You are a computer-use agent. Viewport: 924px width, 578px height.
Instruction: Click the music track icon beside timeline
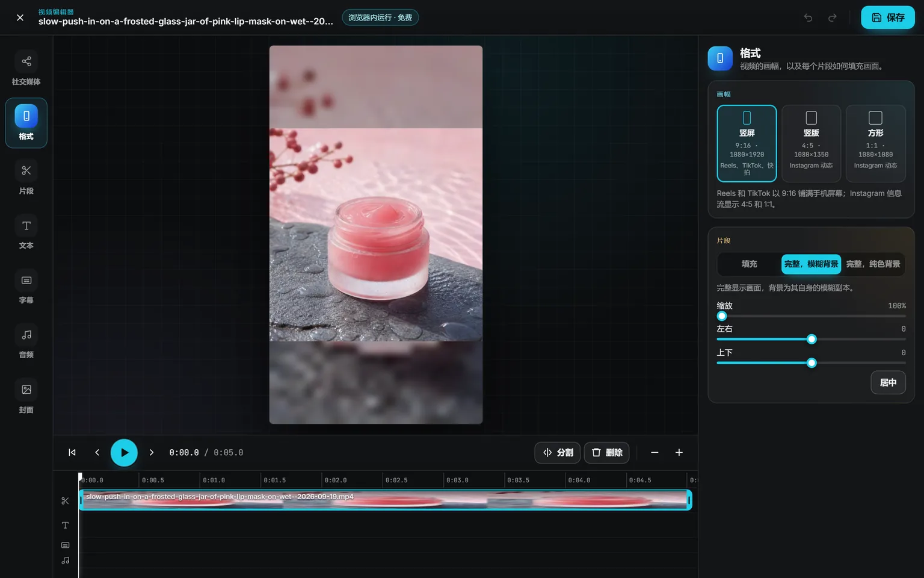click(x=66, y=561)
